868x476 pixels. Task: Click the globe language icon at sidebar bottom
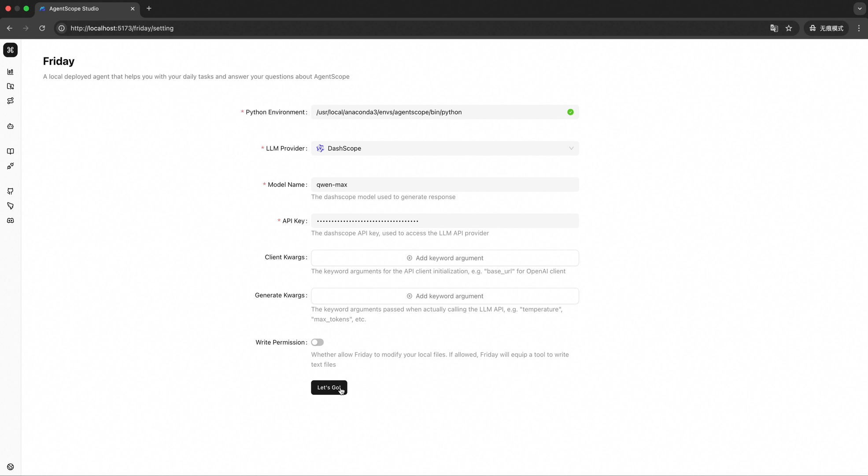[10, 467]
